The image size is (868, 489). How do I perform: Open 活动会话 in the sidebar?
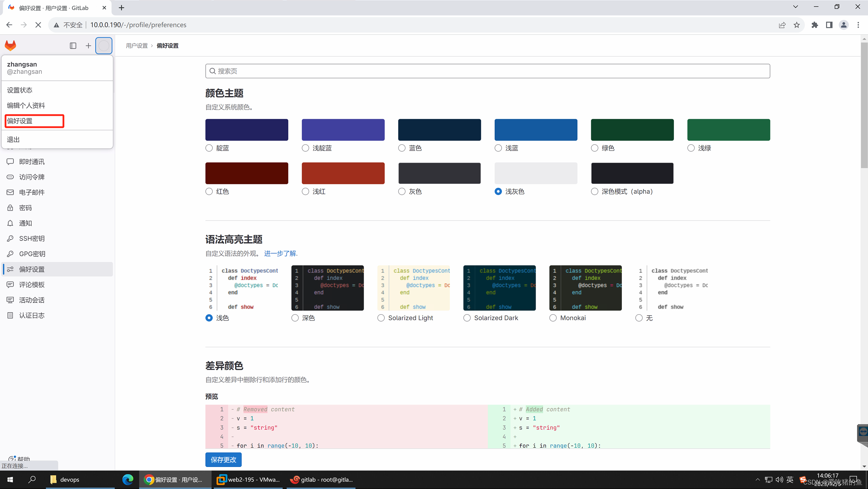(57, 300)
